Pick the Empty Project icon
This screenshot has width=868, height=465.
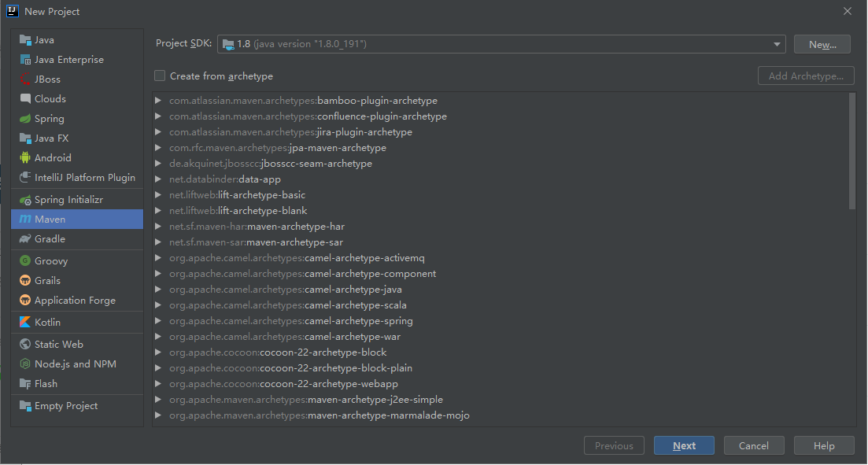pos(25,406)
